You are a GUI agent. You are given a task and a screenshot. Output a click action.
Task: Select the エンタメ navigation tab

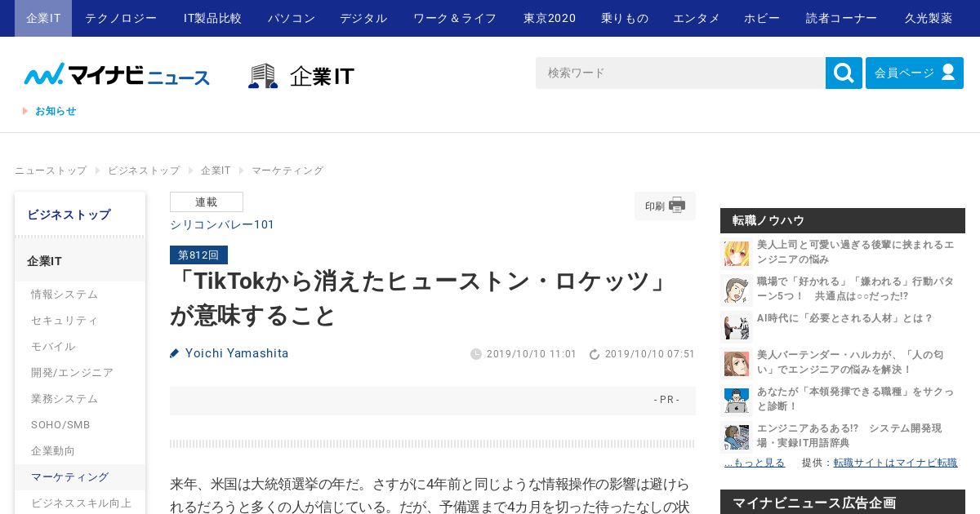pyautogui.click(x=697, y=18)
